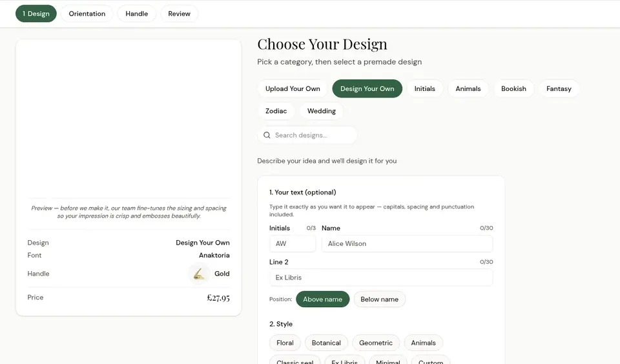Choose the Botanical style chip
This screenshot has width=620, height=364.
[x=326, y=343]
